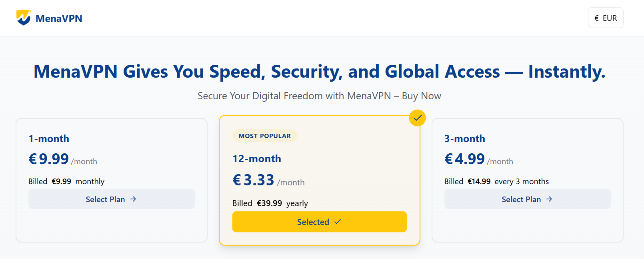Screen dimensions: 644x259
Task: Click the main headline about Speed, Security
Action: coord(319,72)
